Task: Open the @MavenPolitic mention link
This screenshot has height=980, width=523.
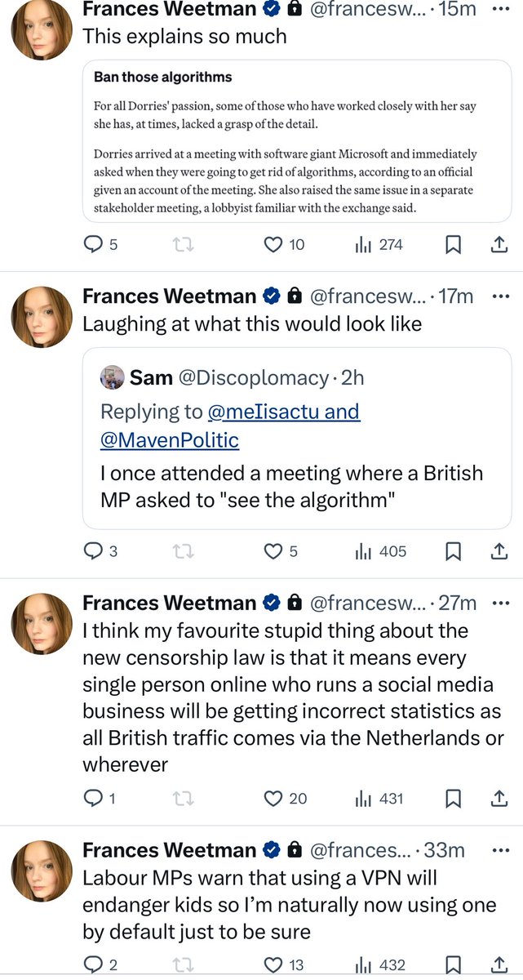Action: pyautogui.click(x=170, y=440)
